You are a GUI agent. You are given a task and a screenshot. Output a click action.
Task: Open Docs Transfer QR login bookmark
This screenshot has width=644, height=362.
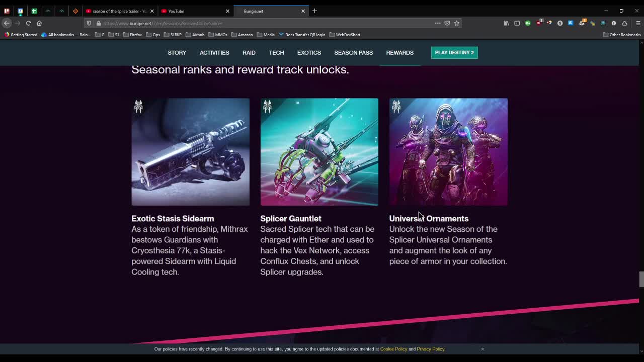point(302,35)
